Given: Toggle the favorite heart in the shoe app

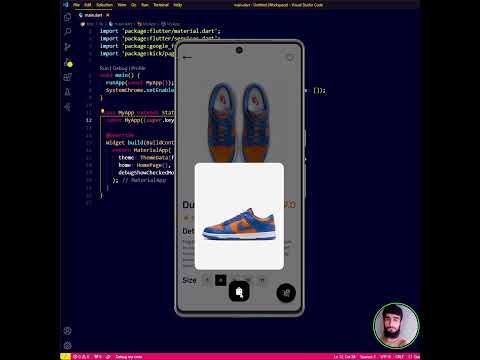Looking at the screenshot, I should (x=290, y=58).
